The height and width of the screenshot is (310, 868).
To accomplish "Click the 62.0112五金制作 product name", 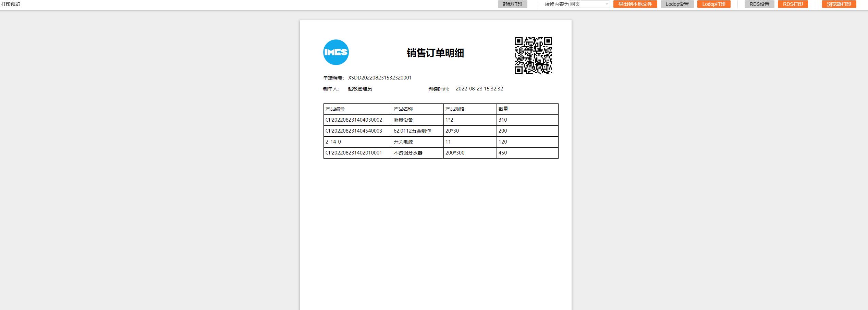I will click(417, 131).
